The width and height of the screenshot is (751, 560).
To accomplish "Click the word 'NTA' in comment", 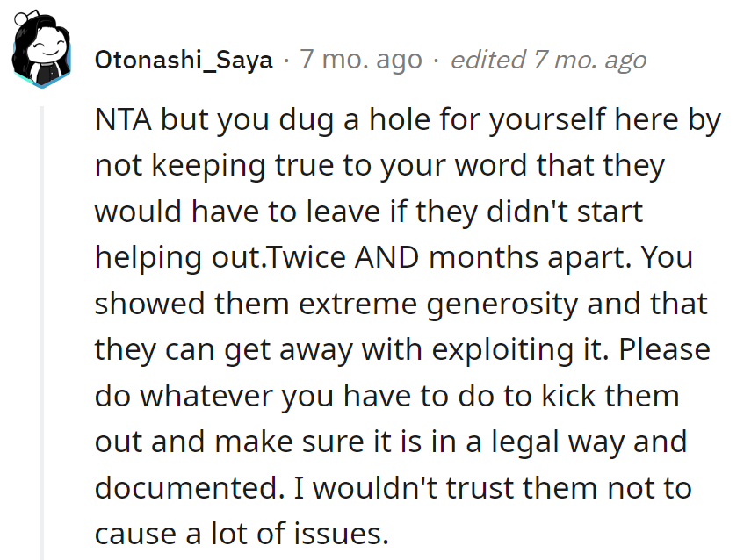I will point(122,120).
